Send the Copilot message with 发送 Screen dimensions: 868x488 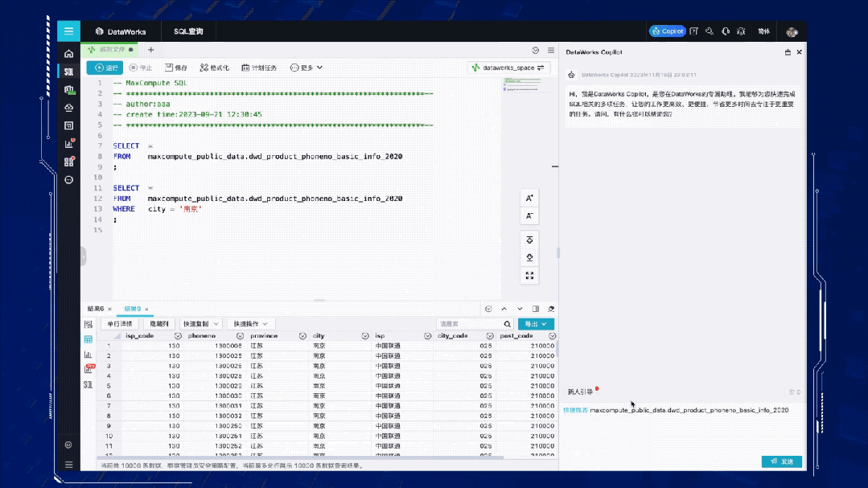[782, 461]
